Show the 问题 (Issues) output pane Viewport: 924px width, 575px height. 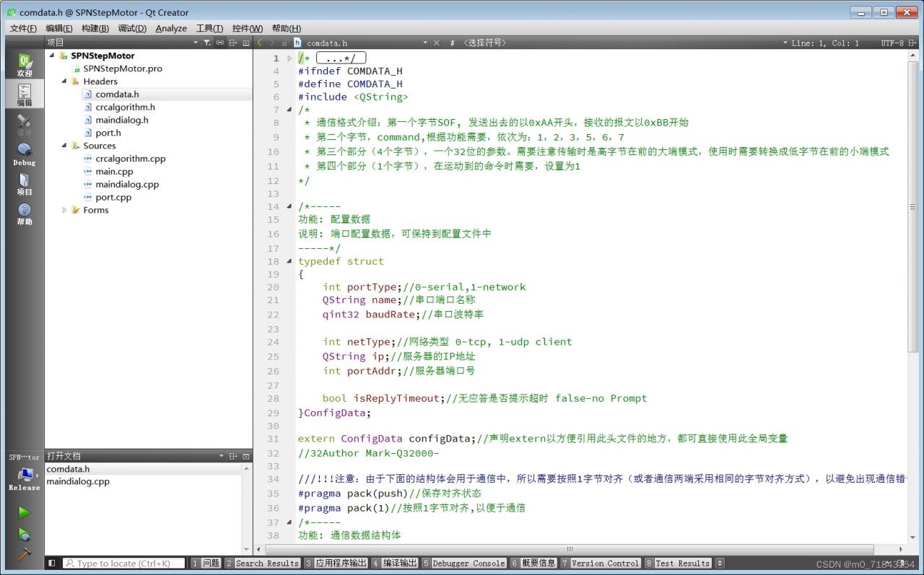tap(206, 563)
